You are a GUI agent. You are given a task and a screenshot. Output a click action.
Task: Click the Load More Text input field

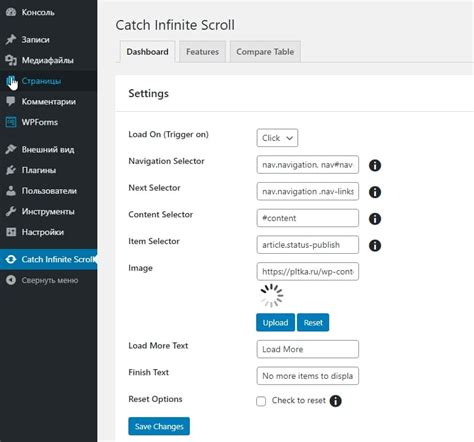click(308, 349)
